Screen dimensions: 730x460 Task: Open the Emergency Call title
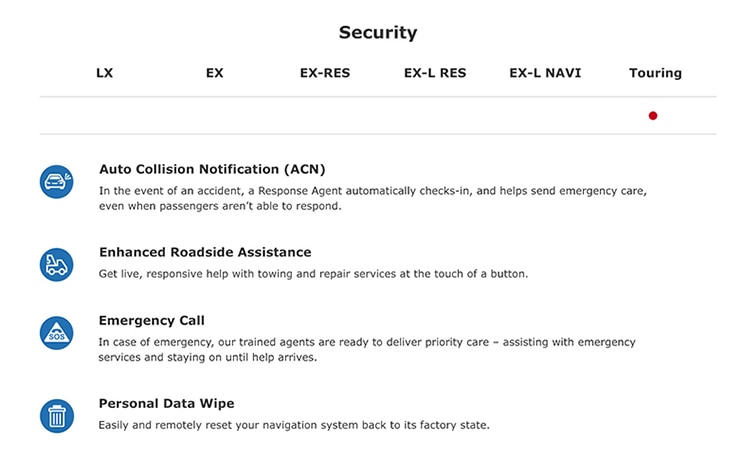[x=151, y=320]
